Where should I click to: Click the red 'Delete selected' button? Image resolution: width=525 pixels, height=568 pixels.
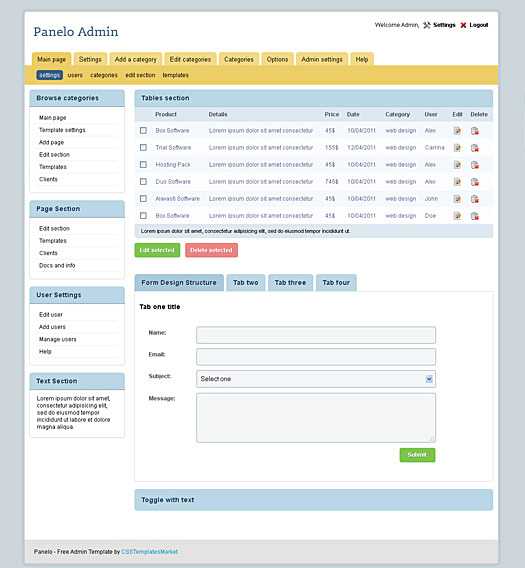211,250
